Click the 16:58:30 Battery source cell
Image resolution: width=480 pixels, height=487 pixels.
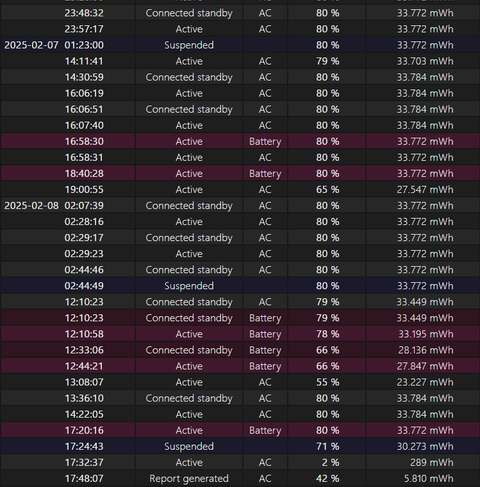coord(265,141)
